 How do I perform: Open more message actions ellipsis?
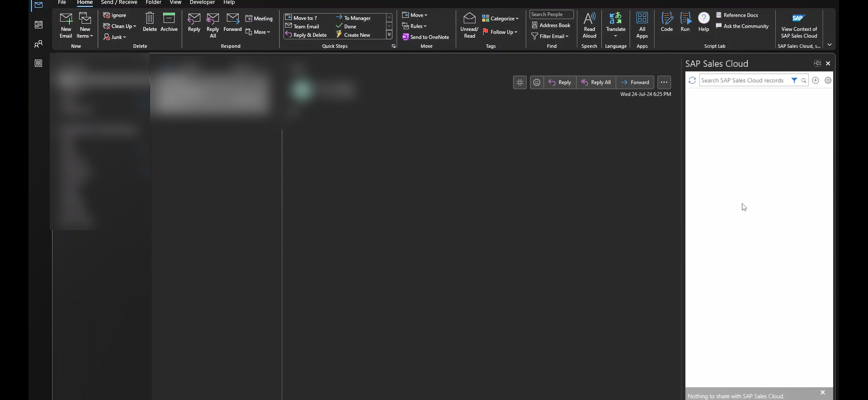click(664, 82)
